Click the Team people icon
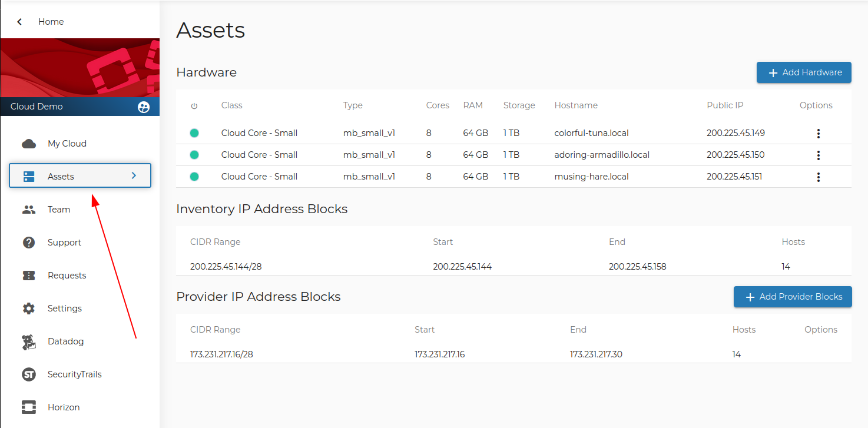Screen dimensions: 868x428 [x=29, y=210]
